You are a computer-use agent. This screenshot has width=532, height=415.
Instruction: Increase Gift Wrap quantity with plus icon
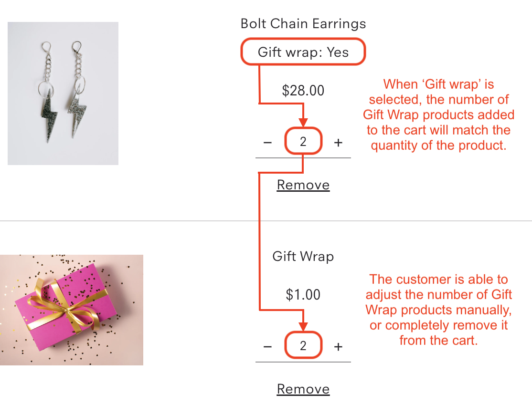338,347
